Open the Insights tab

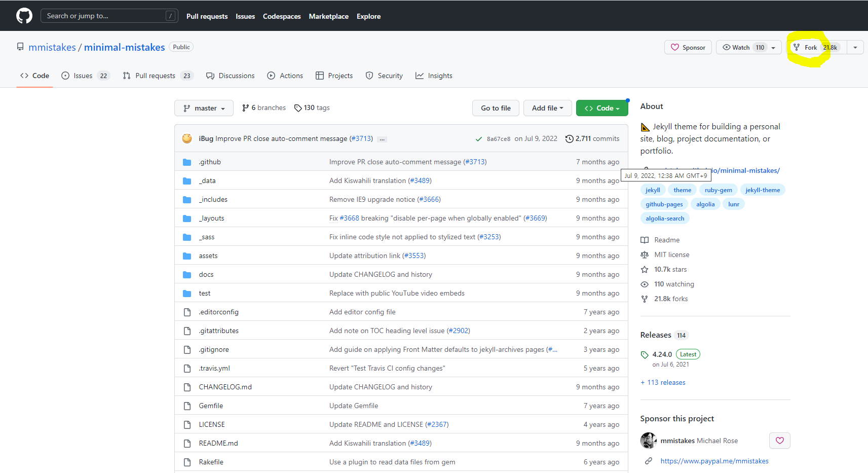[434, 76]
